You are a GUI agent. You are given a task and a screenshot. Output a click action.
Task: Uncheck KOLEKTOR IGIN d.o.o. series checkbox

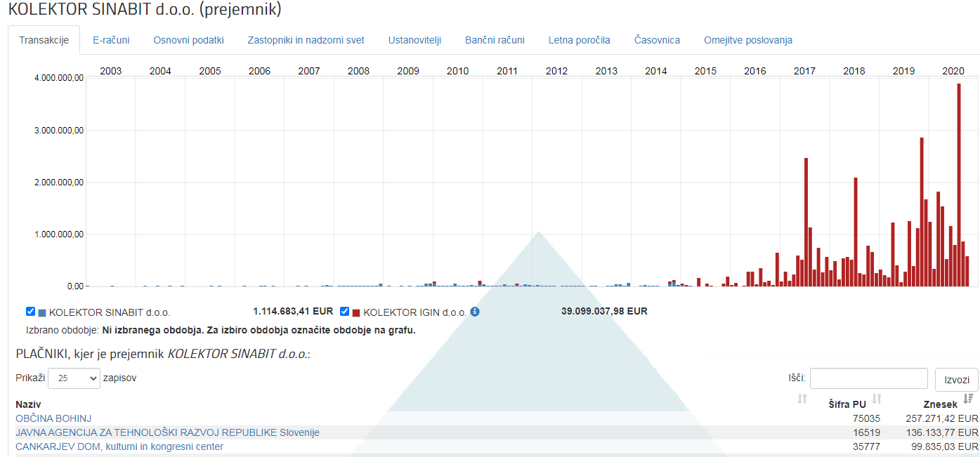pyautogui.click(x=345, y=312)
